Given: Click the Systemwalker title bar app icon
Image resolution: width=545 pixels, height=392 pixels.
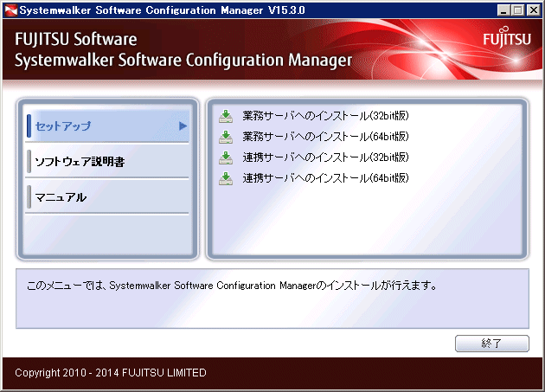Looking at the screenshot, I should click(x=10, y=10).
